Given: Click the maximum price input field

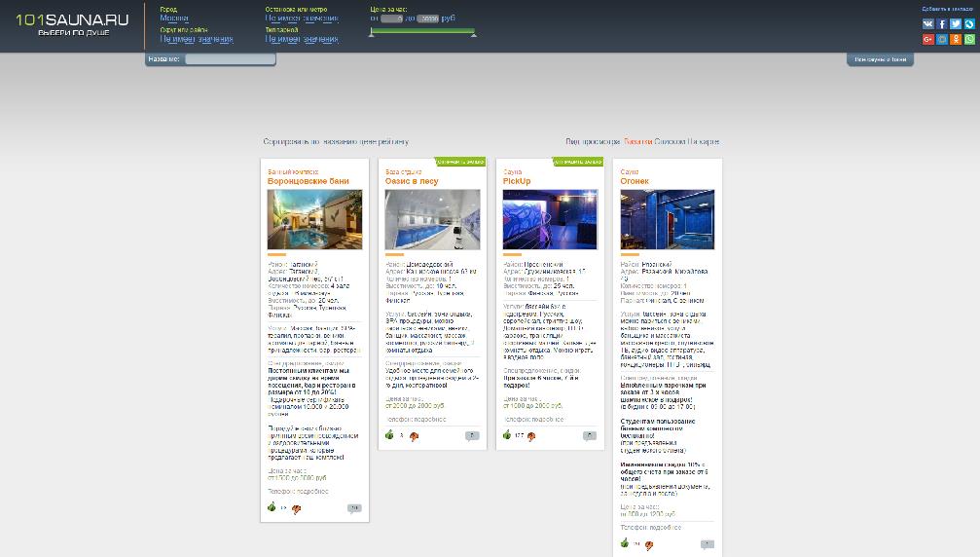Looking at the screenshot, I should [x=428, y=19].
